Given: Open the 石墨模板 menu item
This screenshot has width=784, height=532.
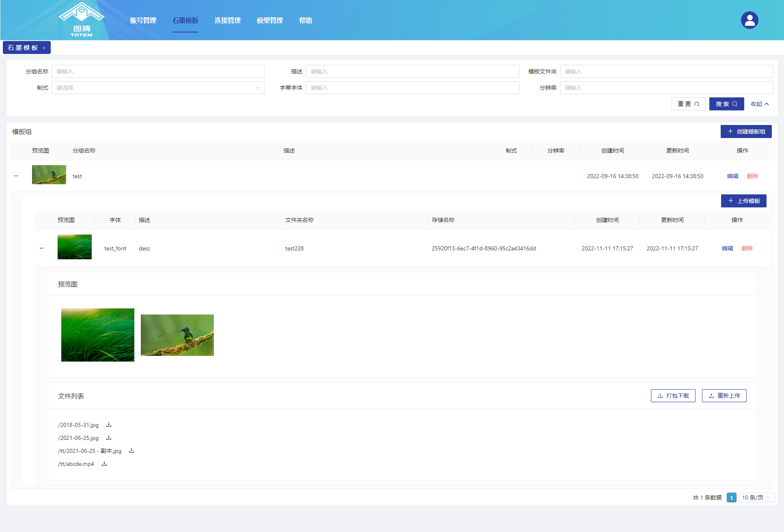Looking at the screenshot, I should tap(185, 20).
